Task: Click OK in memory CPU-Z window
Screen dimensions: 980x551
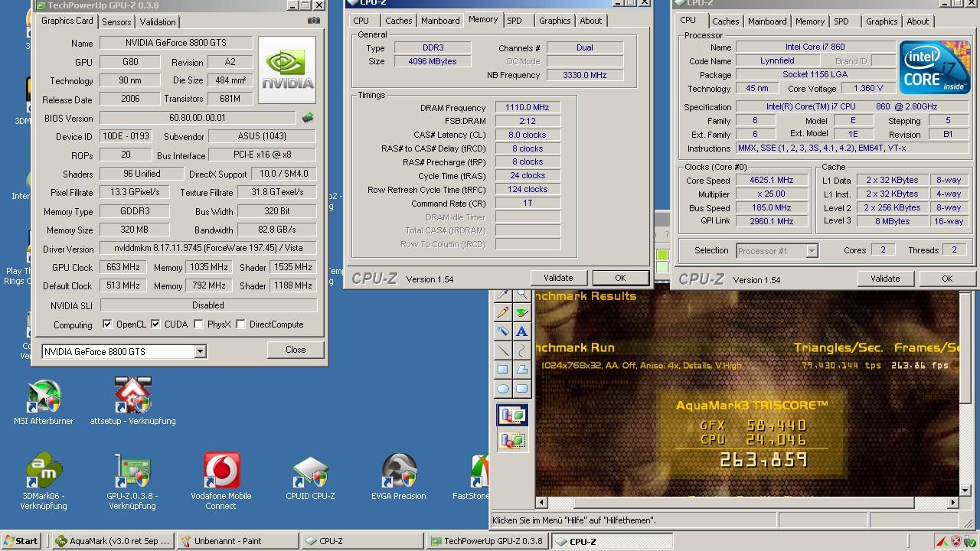Action: 620,278
